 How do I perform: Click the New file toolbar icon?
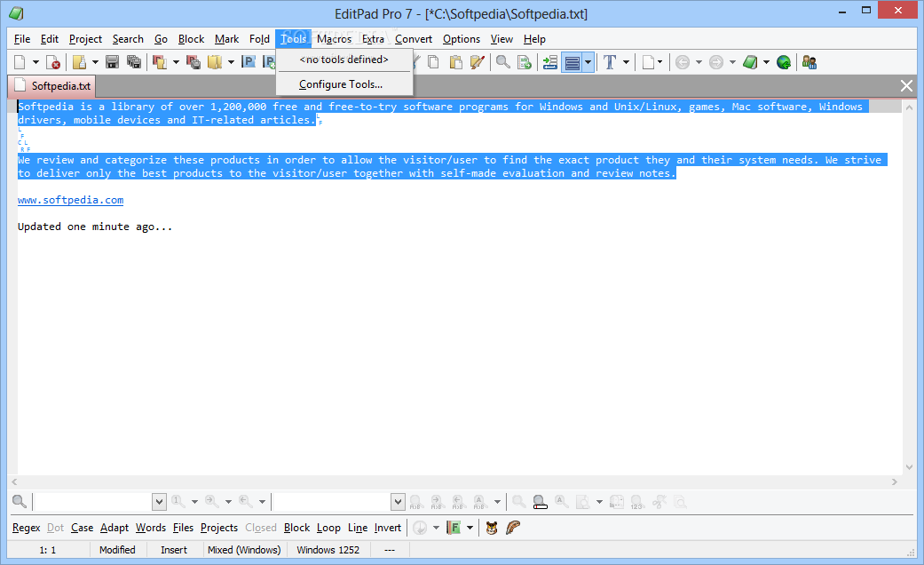point(20,62)
